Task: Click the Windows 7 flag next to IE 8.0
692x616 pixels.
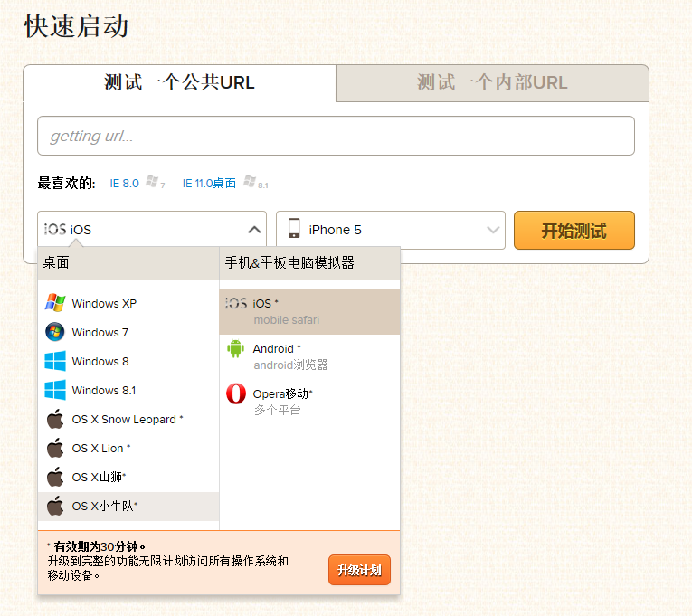Action: pos(152,181)
